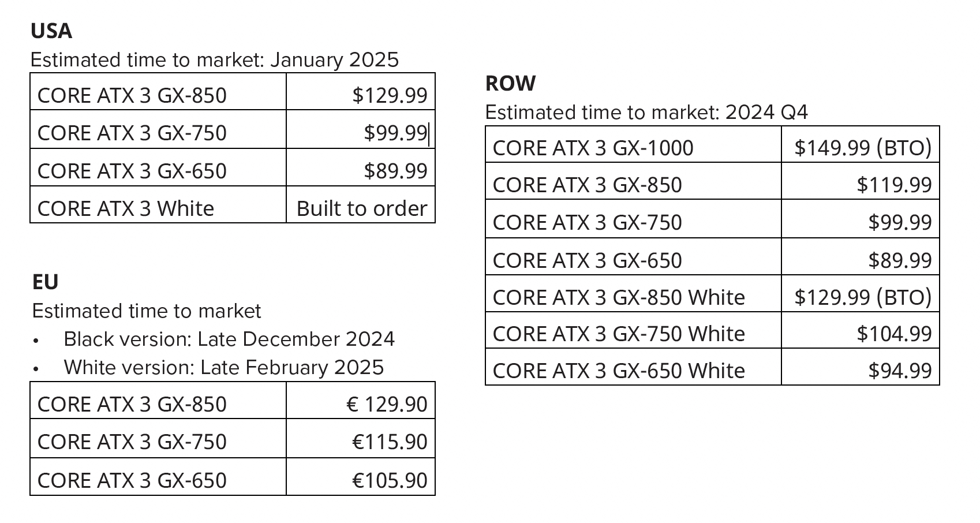Click the ROW region heading

[x=510, y=84]
